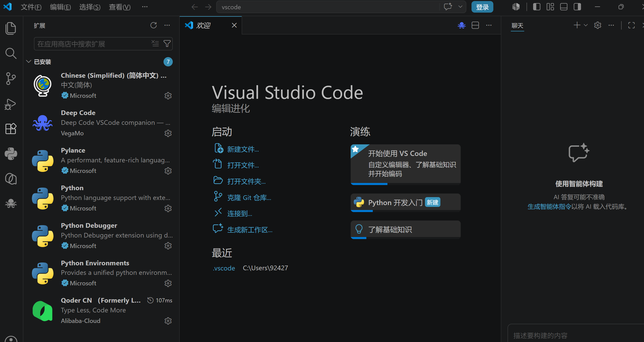This screenshot has width=644, height=342.
Task: Open Deep Code octopus in activity bar
Action: [11, 204]
